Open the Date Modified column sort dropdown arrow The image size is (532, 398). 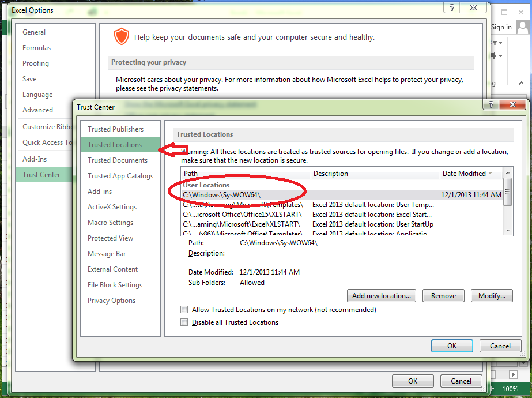[x=491, y=173]
